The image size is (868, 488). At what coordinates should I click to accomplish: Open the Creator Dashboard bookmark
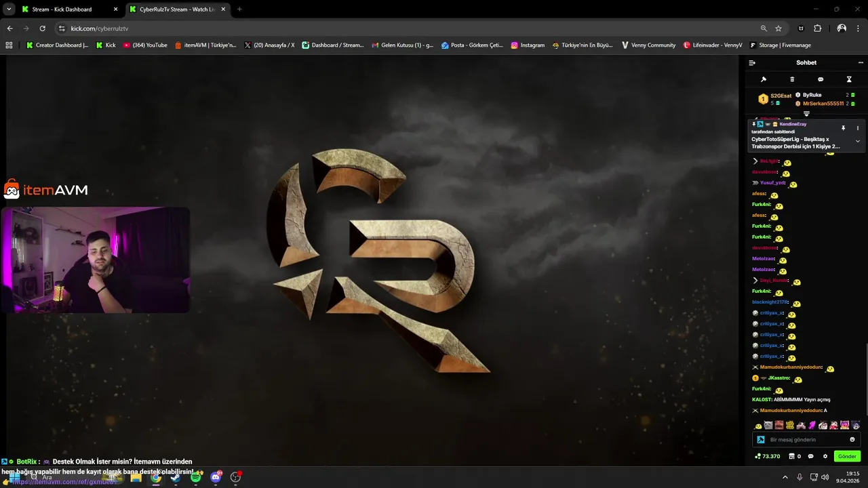click(57, 45)
